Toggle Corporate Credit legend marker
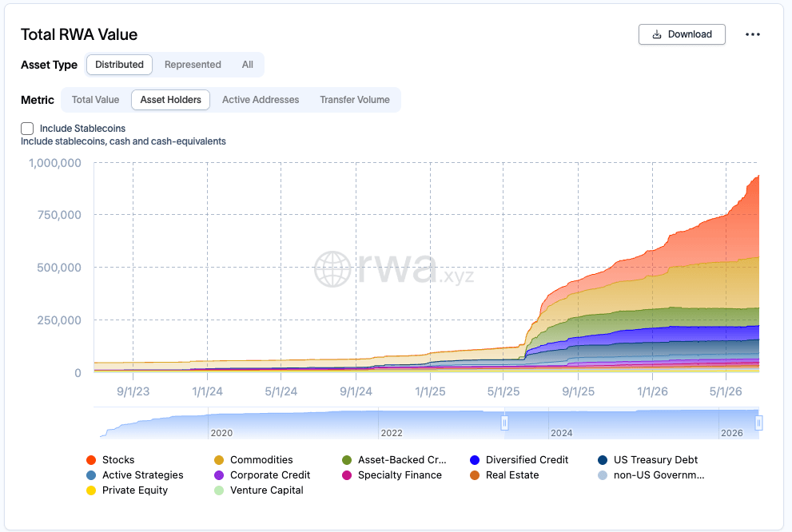Image resolution: width=792 pixels, height=532 pixels. 219,475
